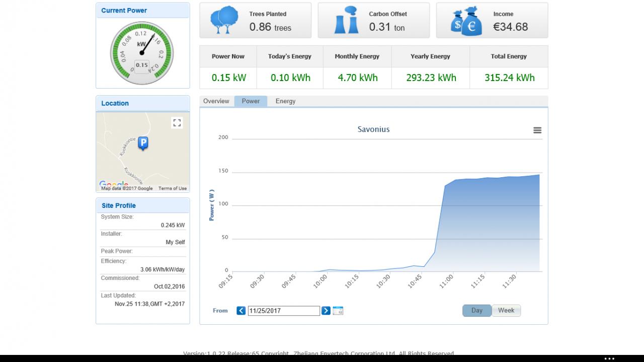Image resolution: width=644 pixels, height=362 pixels.
Task: Click the Installer value My Self
Action: pos(175,242)
